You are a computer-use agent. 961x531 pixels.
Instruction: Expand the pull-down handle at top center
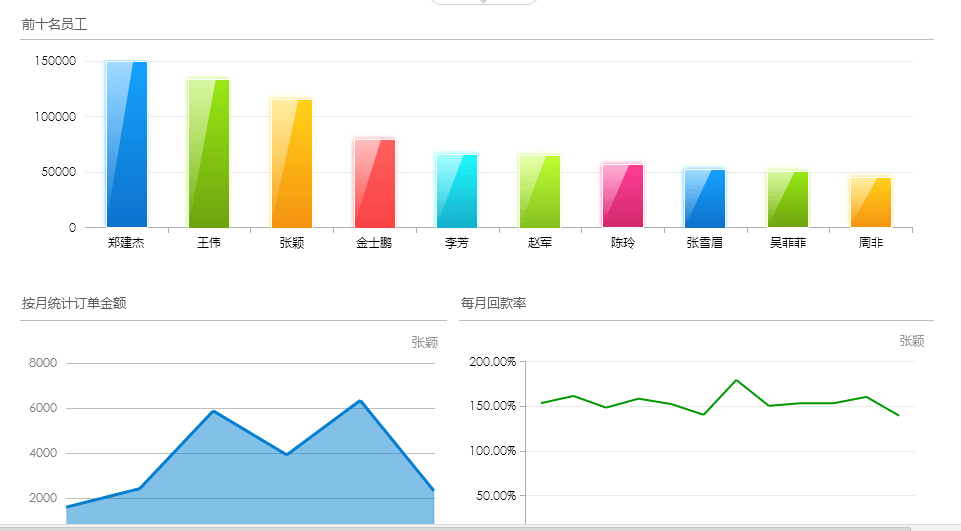[x=484, y=3]
